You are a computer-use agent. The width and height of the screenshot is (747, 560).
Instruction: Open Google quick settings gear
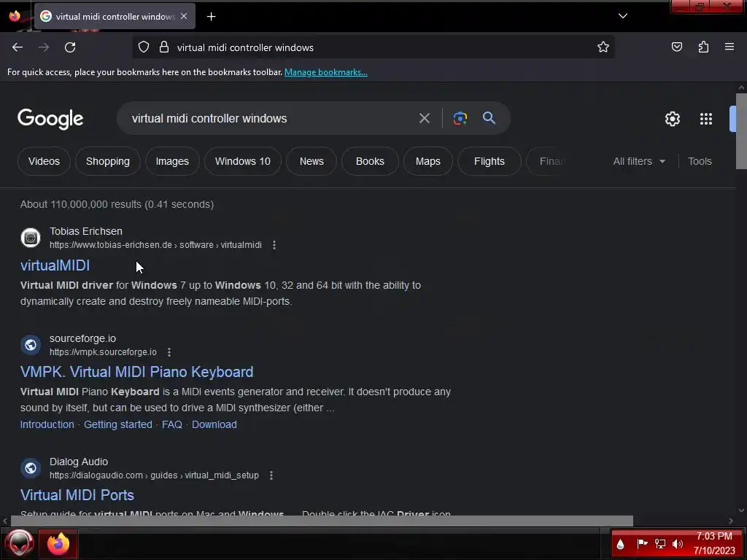[x=672, y=119]
